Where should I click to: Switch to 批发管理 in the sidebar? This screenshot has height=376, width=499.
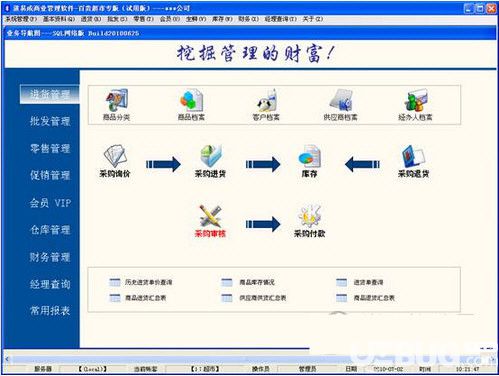(x=50, y=121)
